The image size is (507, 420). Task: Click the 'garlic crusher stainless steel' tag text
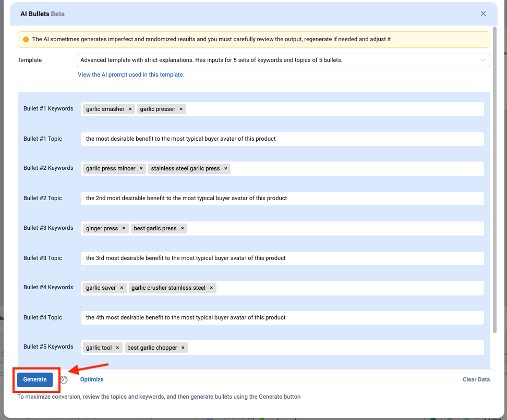pos(168,288)
